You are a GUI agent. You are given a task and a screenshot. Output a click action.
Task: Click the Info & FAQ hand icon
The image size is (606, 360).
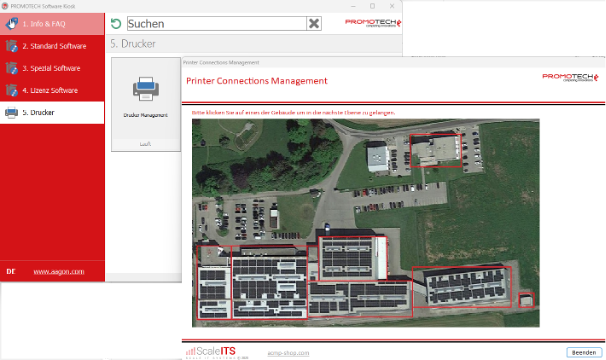[12, 24]
